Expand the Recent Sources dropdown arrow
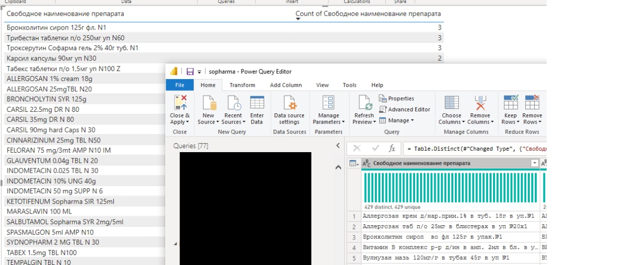This screenshot has width=644, height=265. point(245,122)
